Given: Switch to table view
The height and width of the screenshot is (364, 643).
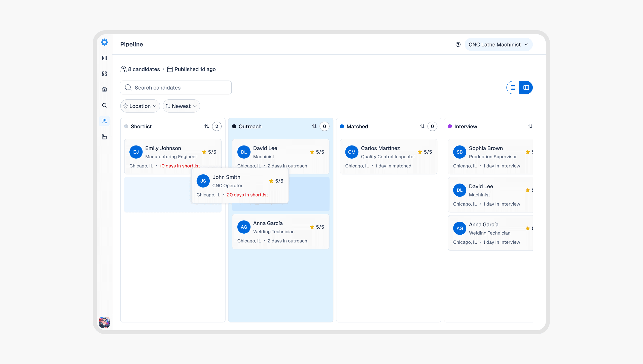Looking at the screenshot, I should pyautogui.click(x=513, y=88).
